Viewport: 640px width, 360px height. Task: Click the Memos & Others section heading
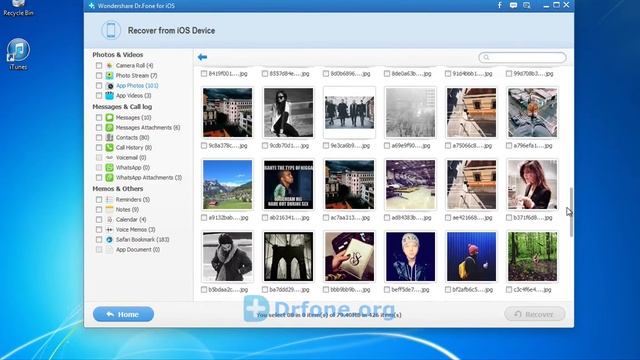click(118, 189)
